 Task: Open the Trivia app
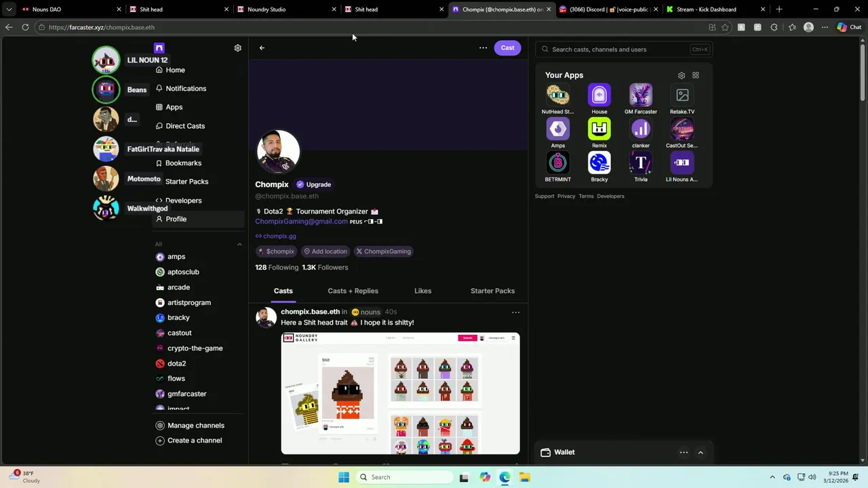pos(641,163)
